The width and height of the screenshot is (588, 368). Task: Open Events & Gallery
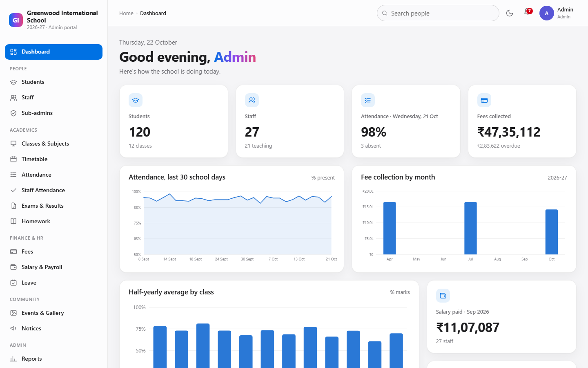(x=53, y=313)
